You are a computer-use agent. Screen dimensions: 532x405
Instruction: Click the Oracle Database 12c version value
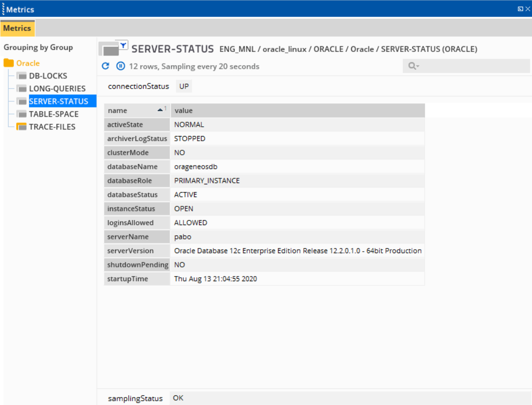tap(297, 251)
